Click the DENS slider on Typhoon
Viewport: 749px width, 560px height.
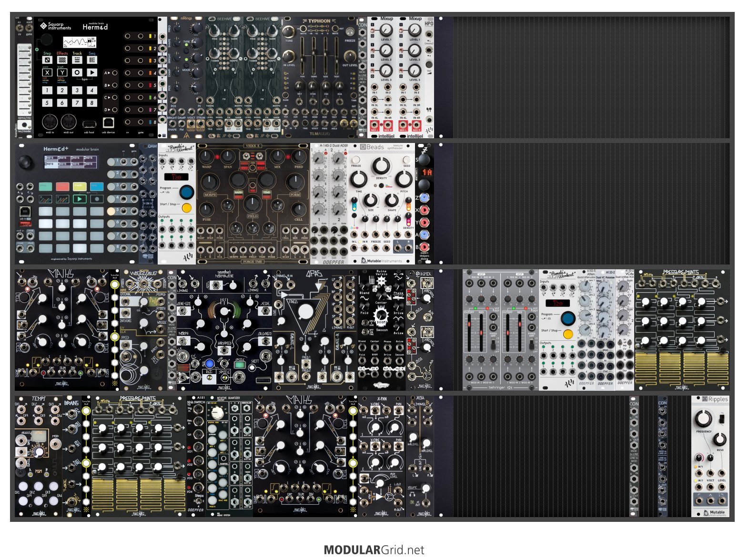pyautogui.click(x=314, y=56)
